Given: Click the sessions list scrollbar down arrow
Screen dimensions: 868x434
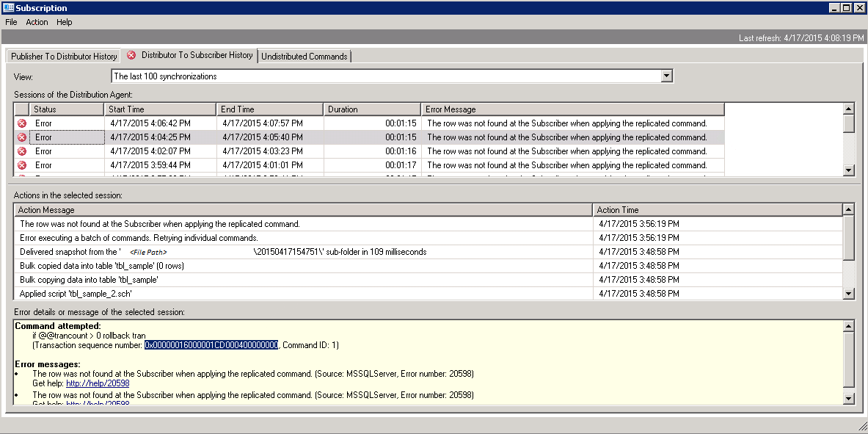Looking at the screenshot, I should coord(847,170).
